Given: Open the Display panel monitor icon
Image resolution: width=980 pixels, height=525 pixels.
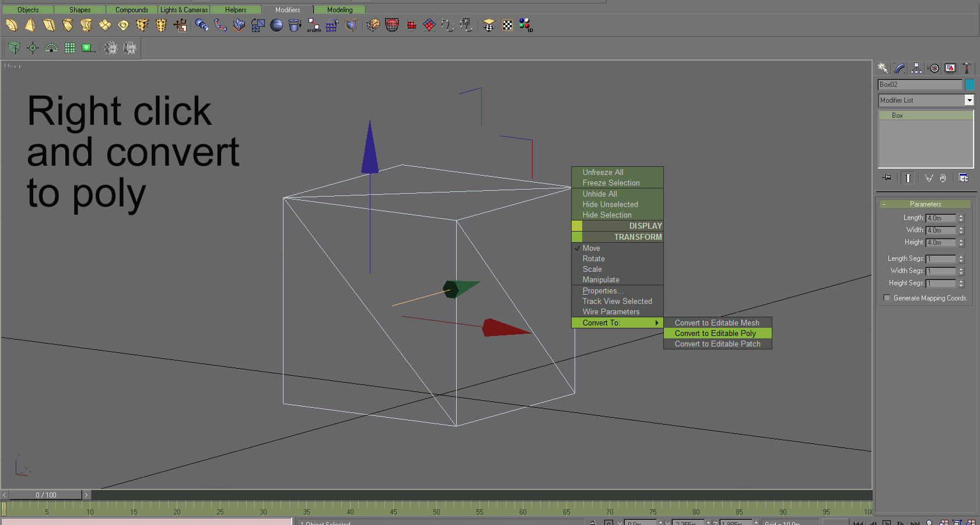Looking at the screenshot, I should (x=950, y=68).
